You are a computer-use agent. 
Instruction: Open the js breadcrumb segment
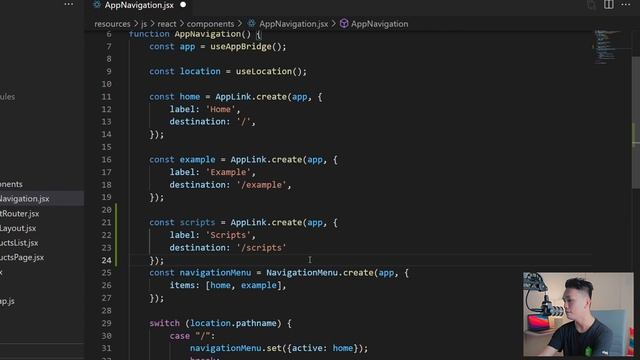(144, 24)
